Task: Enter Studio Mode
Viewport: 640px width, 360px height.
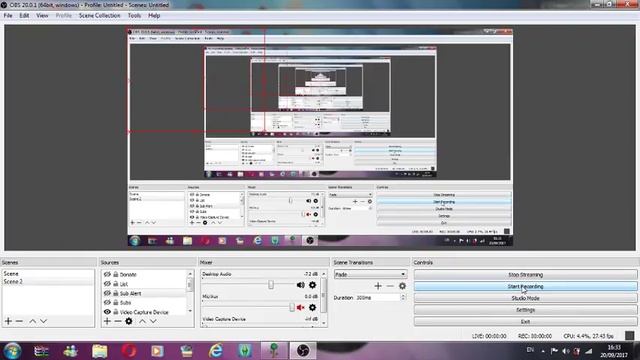Action: point(525,298)
